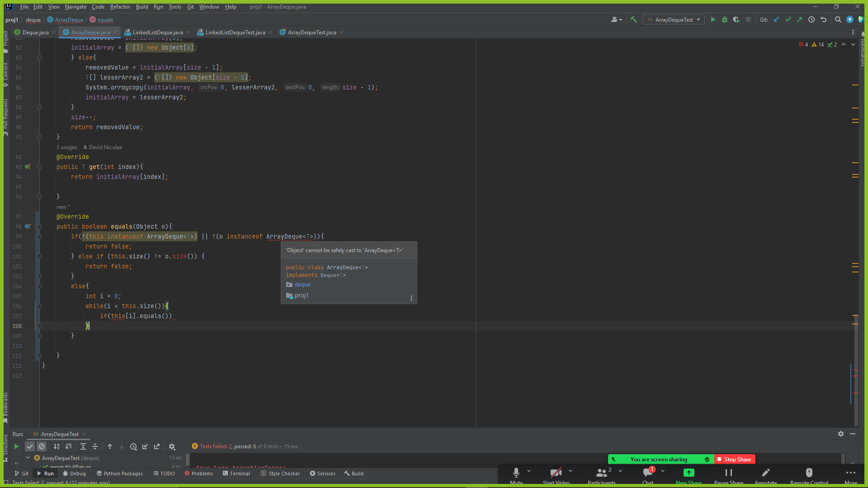Open the Problems tool window
Image resolution: width=868 pixels, height=488 pixels.
pos(198,474)
